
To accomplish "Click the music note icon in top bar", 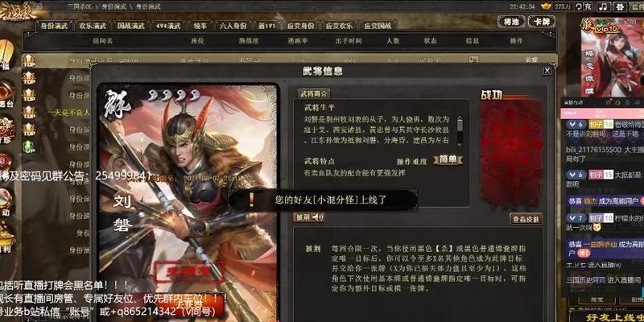I will [603, 6].
